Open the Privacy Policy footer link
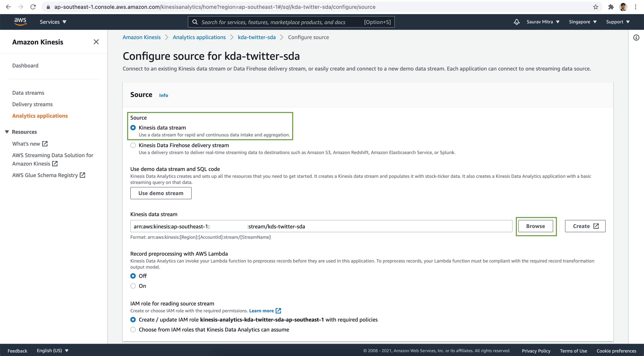 [x=536, y=351]
